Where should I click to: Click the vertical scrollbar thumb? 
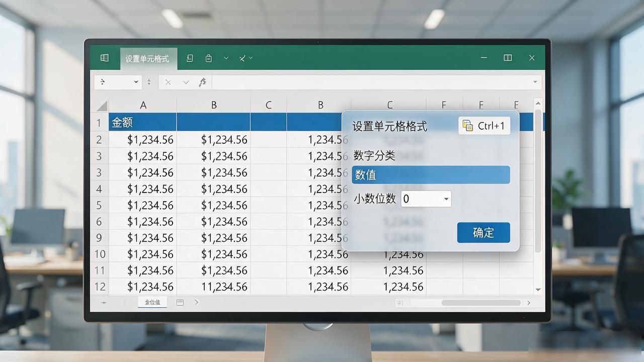[538, 181]
